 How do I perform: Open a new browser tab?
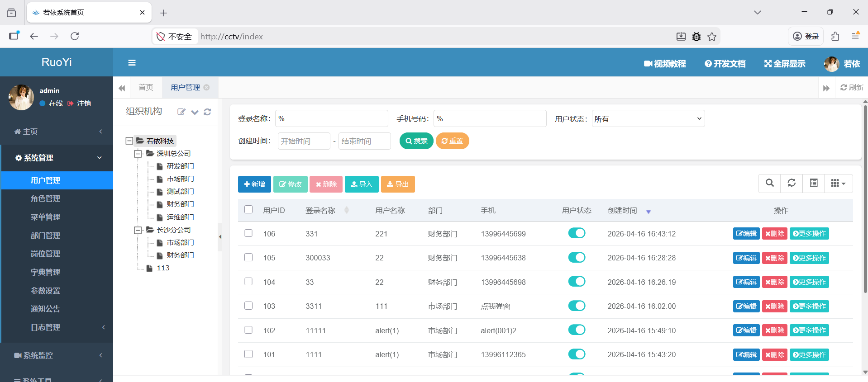(x=164, y=13)
